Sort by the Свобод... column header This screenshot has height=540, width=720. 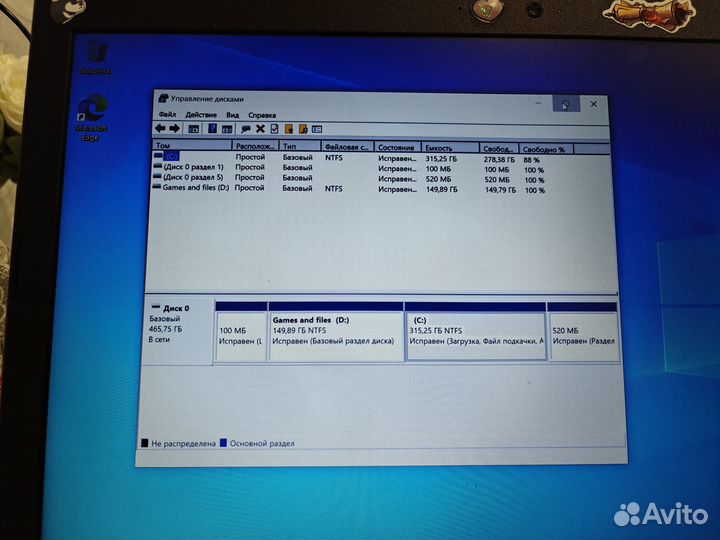pos(499,149)
